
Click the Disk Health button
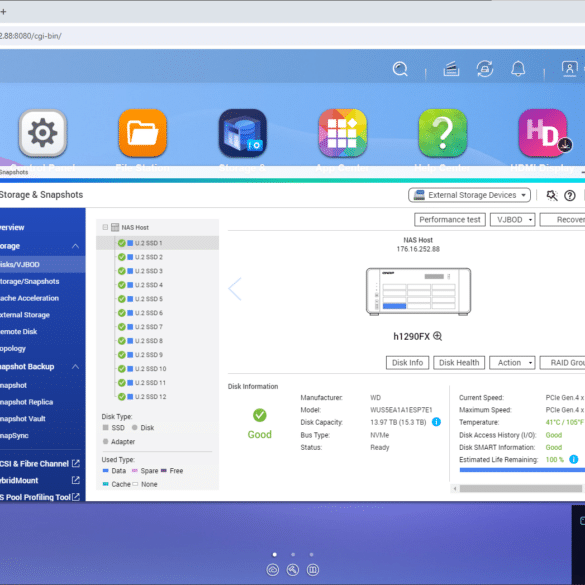tap(459, 363)
